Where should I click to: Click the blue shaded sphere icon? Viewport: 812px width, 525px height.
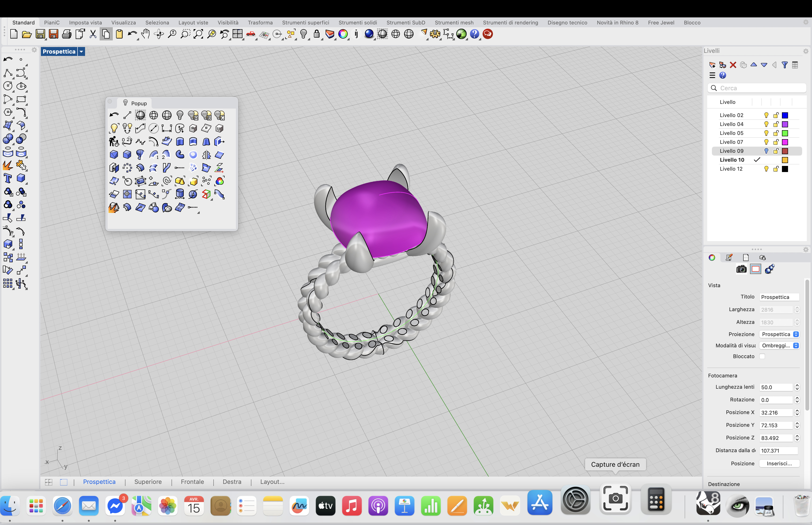369,34
